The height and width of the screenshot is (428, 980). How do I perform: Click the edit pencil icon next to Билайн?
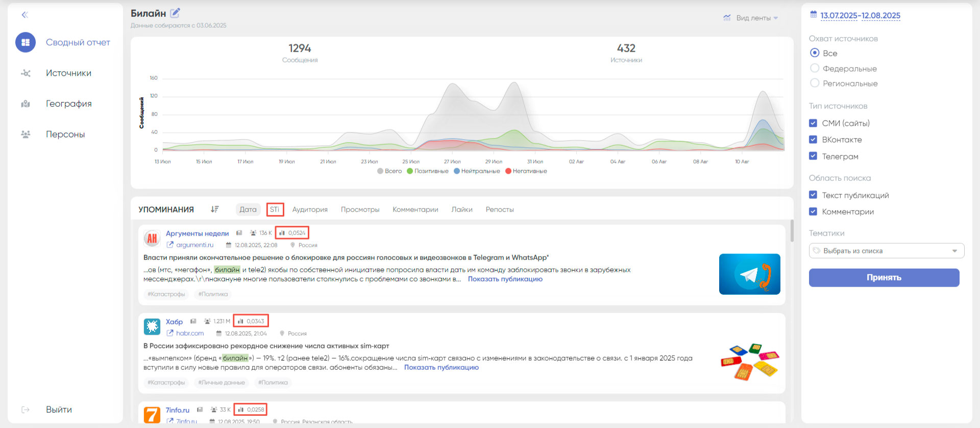(x=175, y=13)
